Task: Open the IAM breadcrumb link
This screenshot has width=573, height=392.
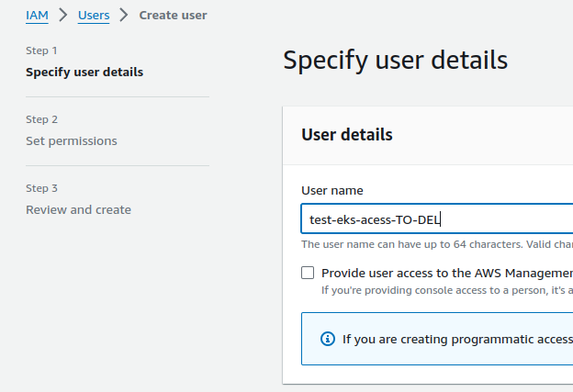Action: [37, 16]
